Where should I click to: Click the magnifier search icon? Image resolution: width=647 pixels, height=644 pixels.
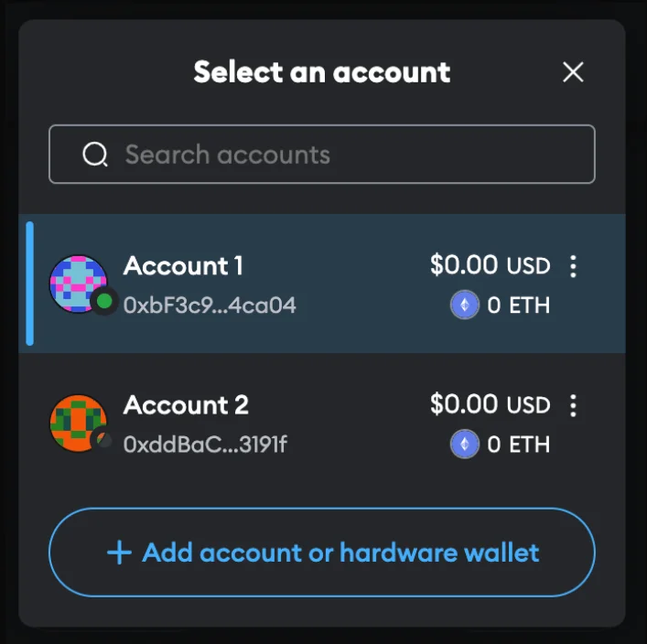95,155
